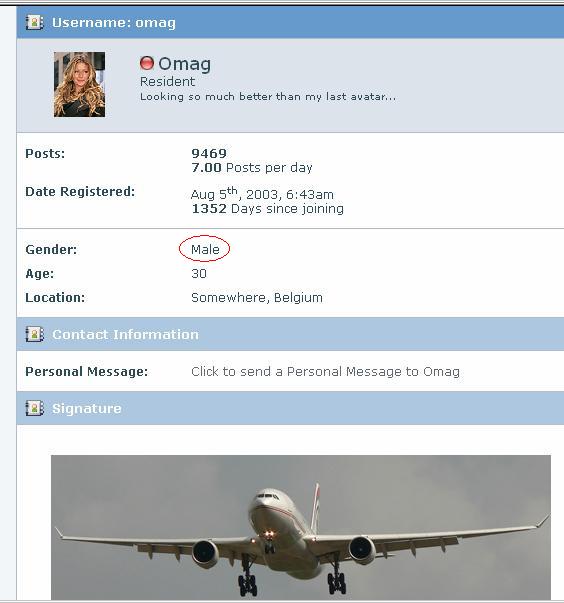Click the Omag display name
The width and height of the screenshot is (564, 603).
tap(185, 64)
